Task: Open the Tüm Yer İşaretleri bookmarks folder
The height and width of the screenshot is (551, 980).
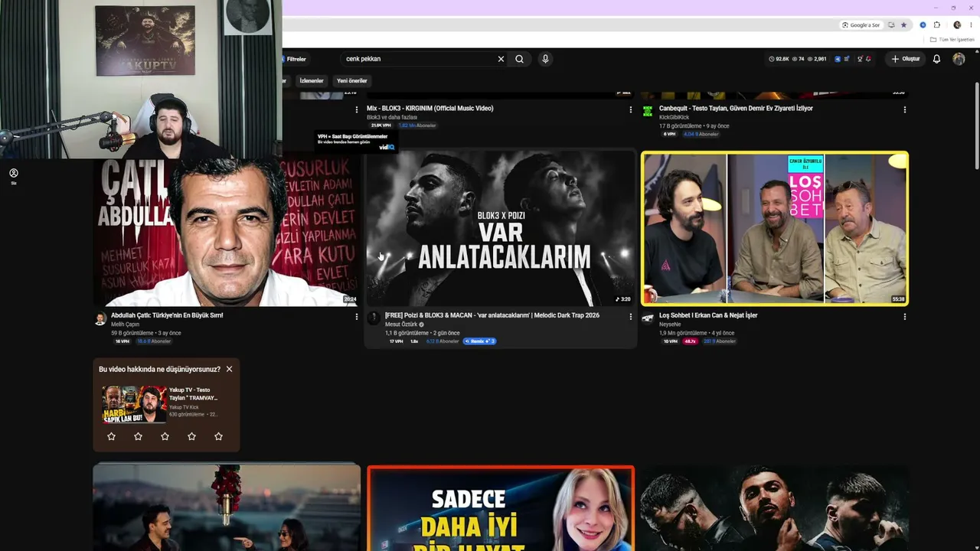Action: pos(951,40)
